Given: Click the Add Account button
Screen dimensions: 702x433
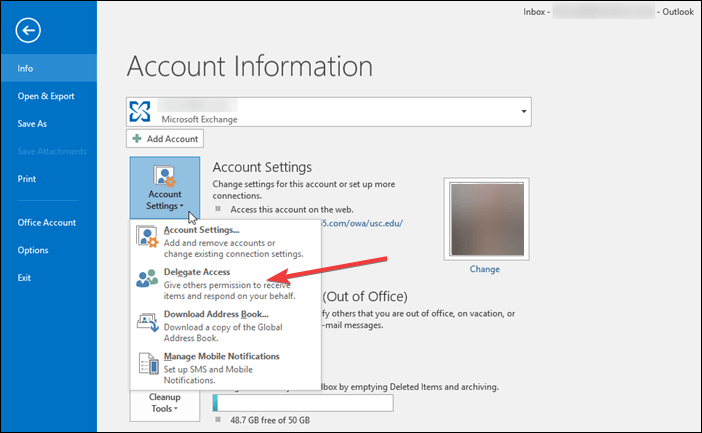Looking at the screenshot, I should pyautogui.click(x=165, y=139).
